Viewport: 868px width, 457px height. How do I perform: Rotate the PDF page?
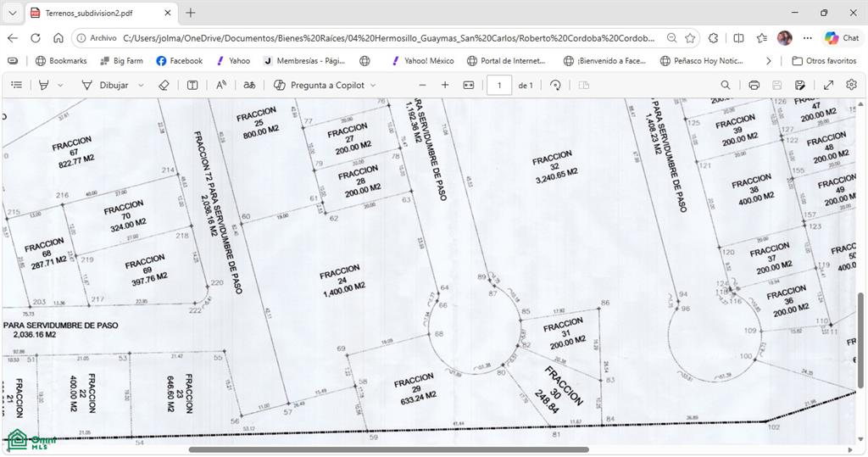555,86
